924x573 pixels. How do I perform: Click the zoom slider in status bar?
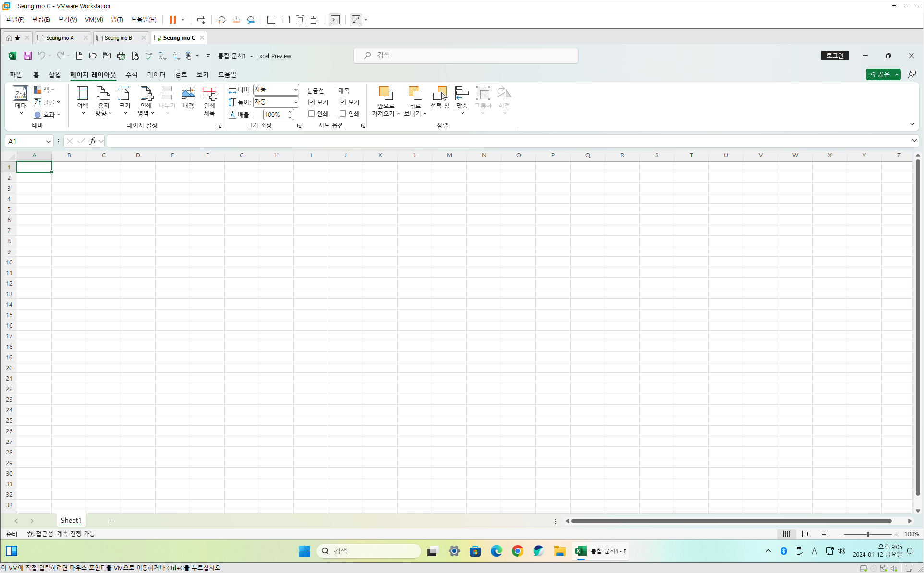click(867, 534)
